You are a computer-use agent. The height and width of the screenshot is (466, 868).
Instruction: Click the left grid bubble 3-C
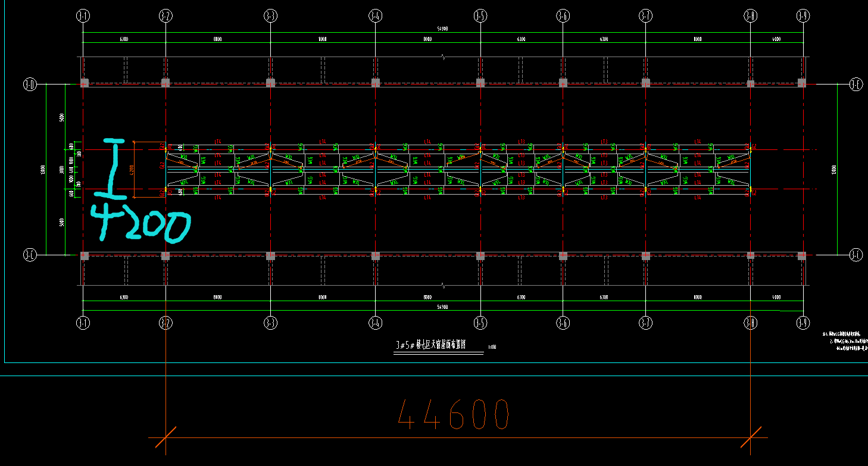[30, 255]
